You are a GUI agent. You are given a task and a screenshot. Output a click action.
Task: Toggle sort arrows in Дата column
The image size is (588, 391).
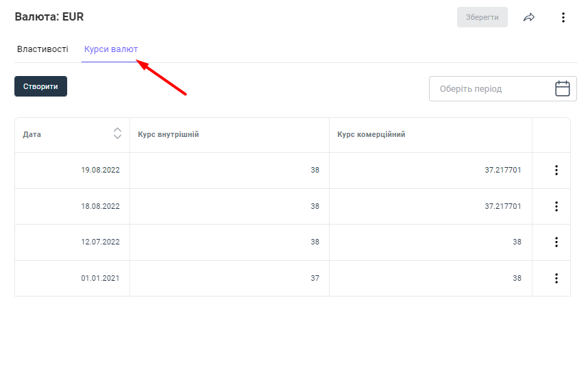click(x=117, y=134)
